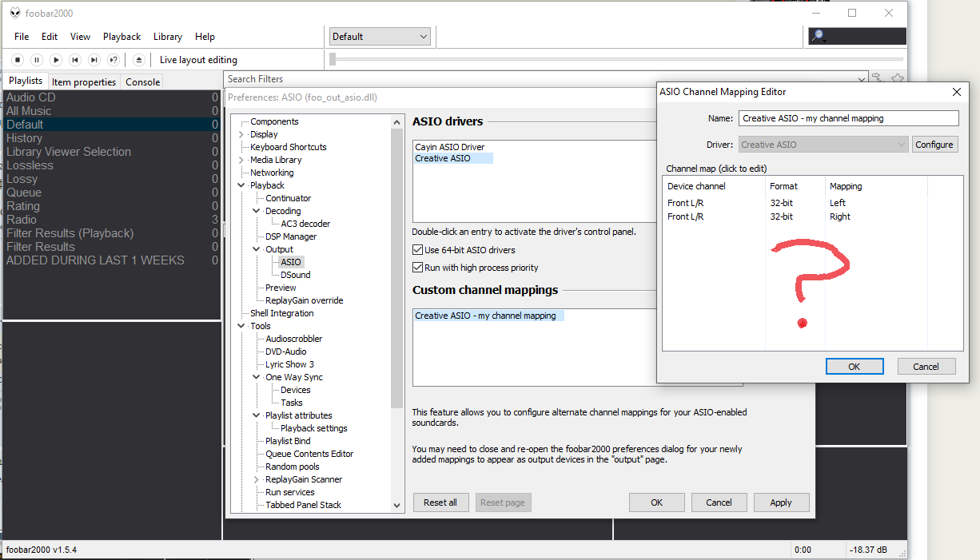
Task: Select DSound in the preferences tree
Action: (x=296, y=275)
